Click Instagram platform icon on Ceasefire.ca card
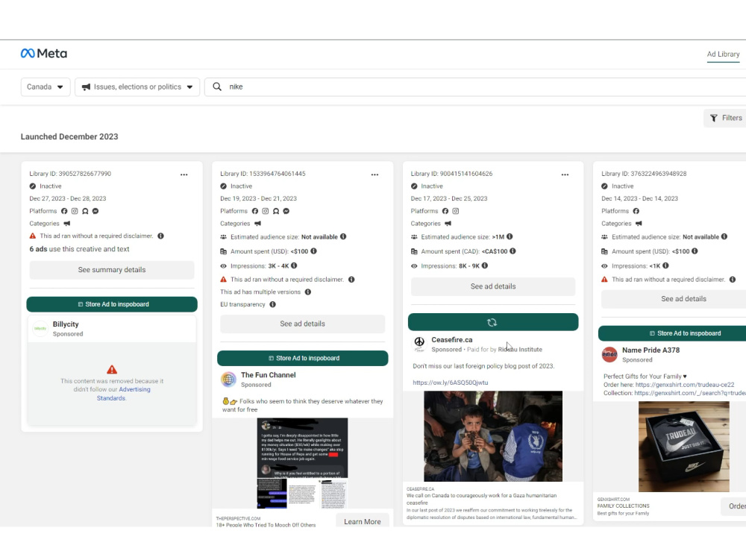 (456, 211)
